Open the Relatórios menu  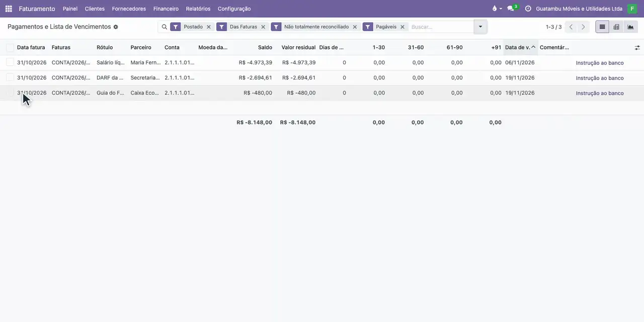198,9
